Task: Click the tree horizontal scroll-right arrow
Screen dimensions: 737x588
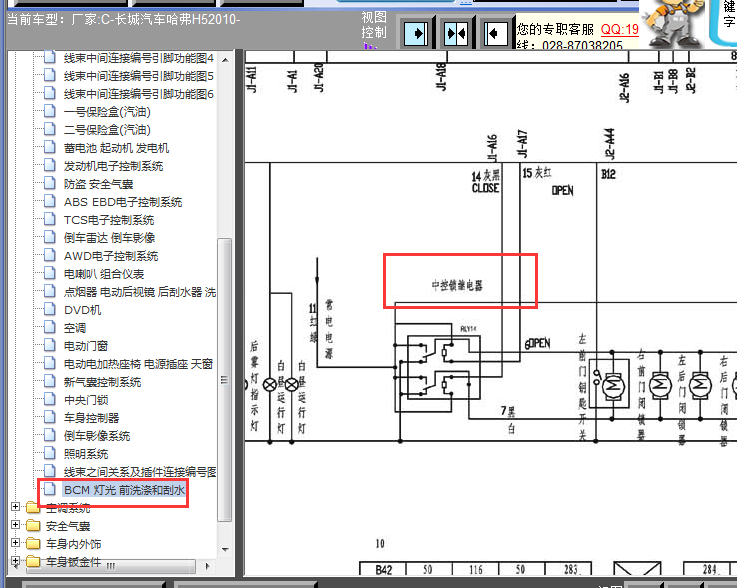Action: click(207, 566)
